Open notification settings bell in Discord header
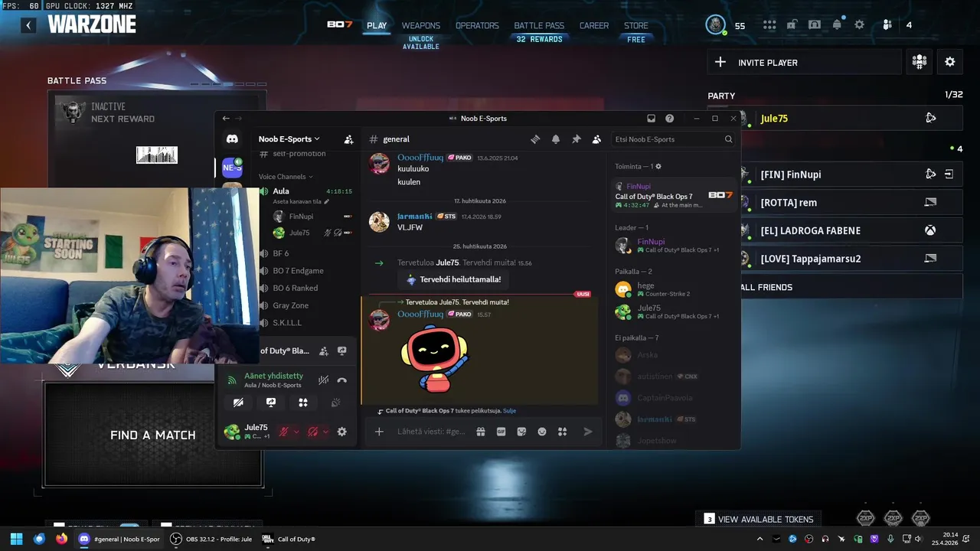 point(556,139)
